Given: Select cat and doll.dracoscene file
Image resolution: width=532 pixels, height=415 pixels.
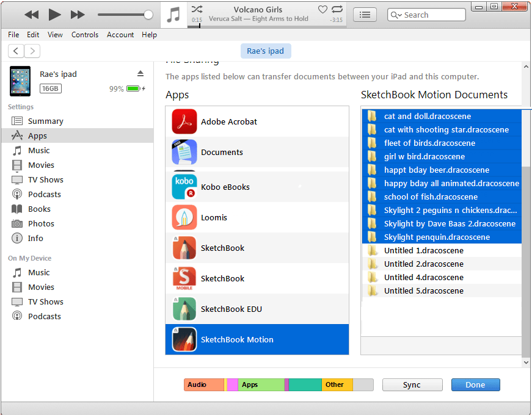Looking at the screenshot, I should pyautogui.click(x=442, y=116).
